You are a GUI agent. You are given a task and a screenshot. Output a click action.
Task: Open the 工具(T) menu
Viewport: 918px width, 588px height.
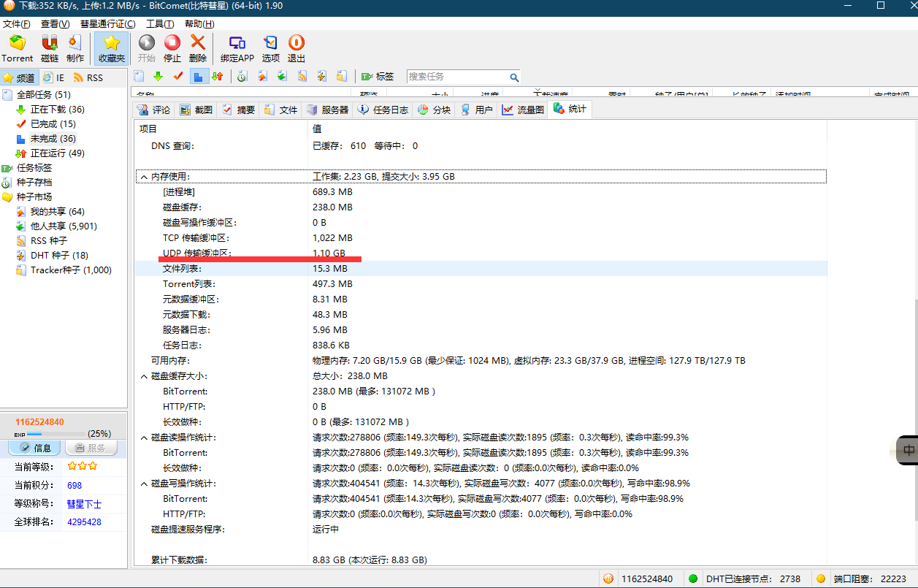(x=160, y=24)
